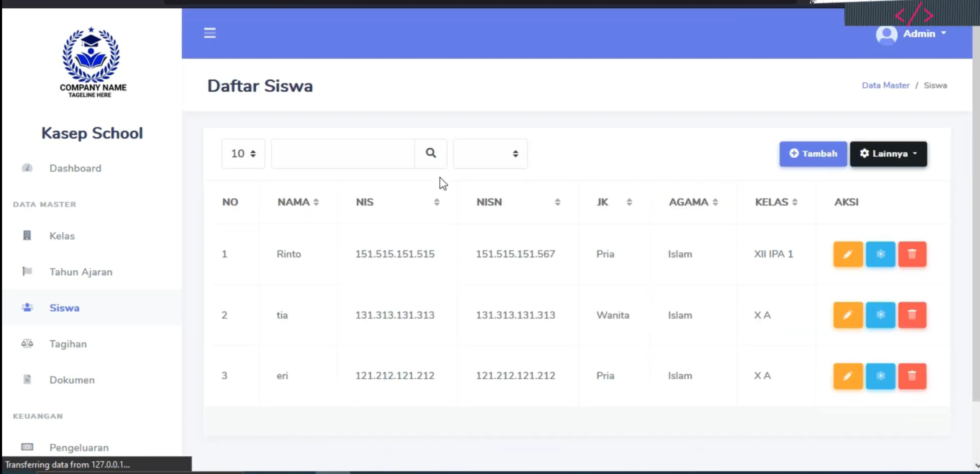
Task: Sort the table by NAMA column
Action: click(x=298, y=202)
